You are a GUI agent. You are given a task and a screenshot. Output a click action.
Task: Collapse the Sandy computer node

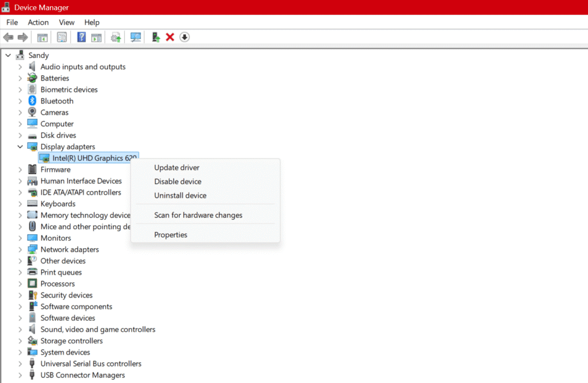coord(7,55)
